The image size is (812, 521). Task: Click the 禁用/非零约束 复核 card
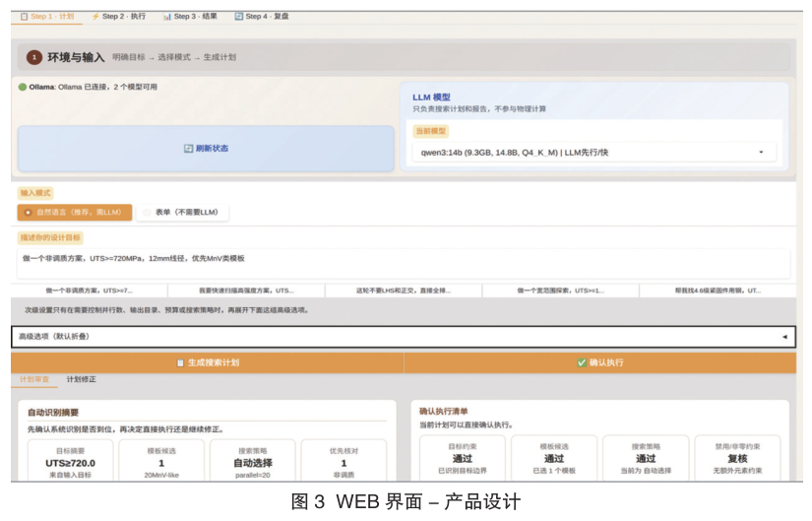pos(737,458)
